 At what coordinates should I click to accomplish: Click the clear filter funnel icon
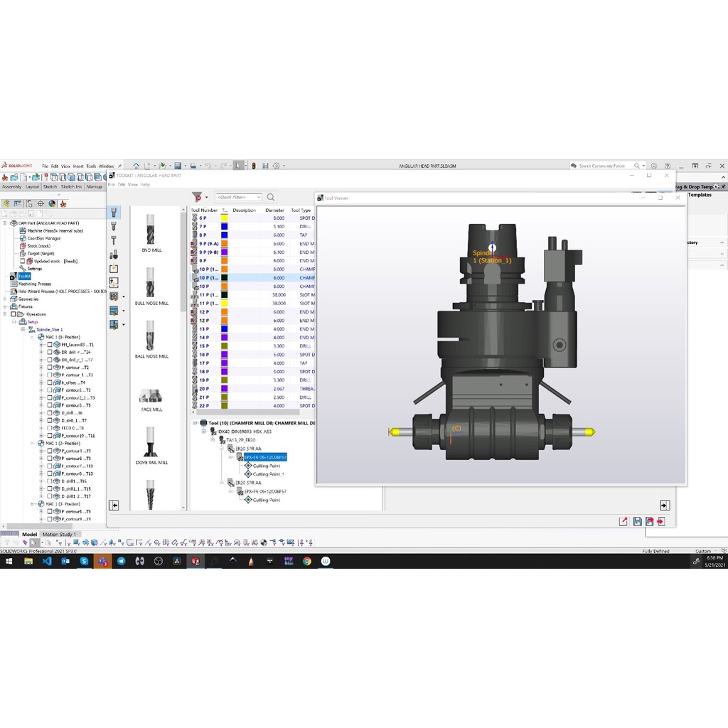[197, 197]
